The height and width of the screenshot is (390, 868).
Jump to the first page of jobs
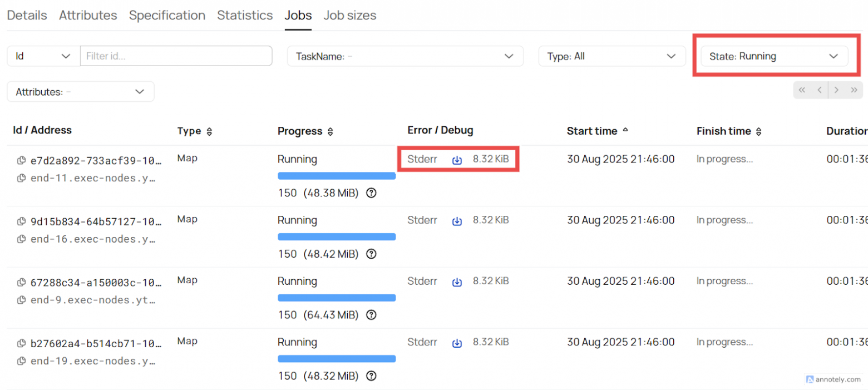tap(802, 90)
